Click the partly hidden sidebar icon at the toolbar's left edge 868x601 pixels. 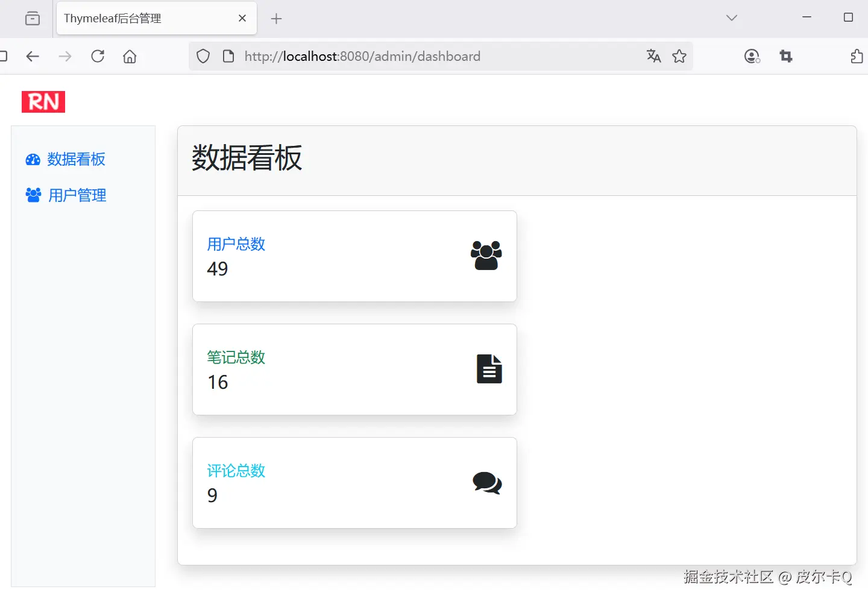pyautogui.click(x=3, y=57)
